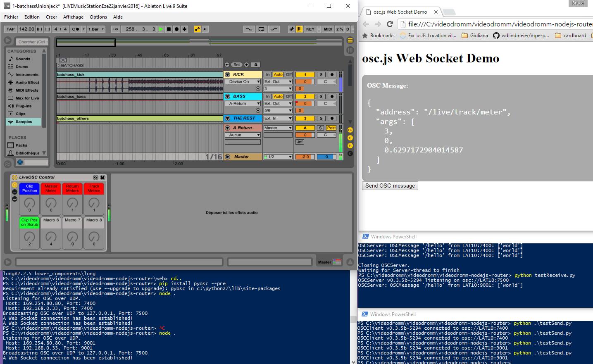Viewport: 593px width, 364px height.
Task: Click the MIDI Arrangement Overdub plus icon
Action: [184, 29]
